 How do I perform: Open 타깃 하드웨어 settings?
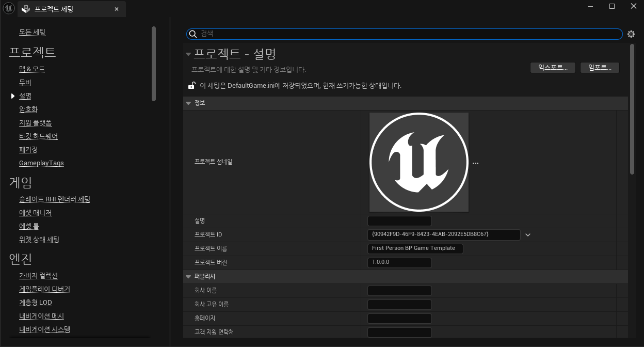point(38,136)
